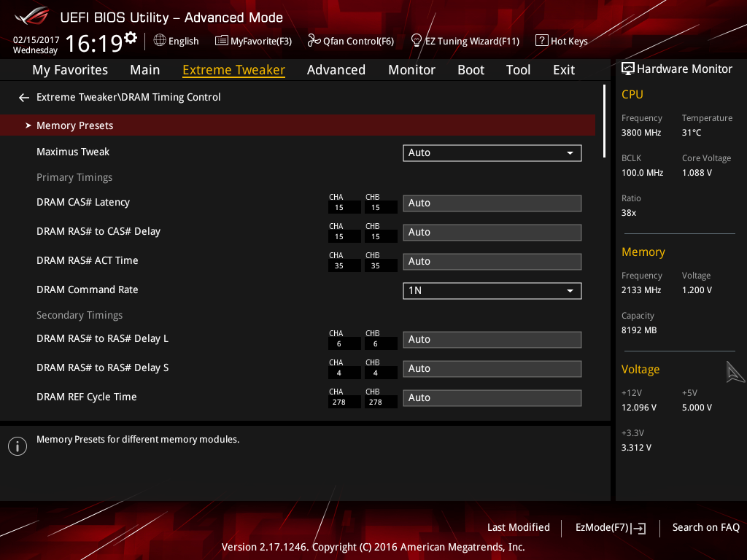The width and height of the screenshot is (747, 560).
Task: Open the DRAM Command Rate dropdown
Action: [x=492, y=290]
